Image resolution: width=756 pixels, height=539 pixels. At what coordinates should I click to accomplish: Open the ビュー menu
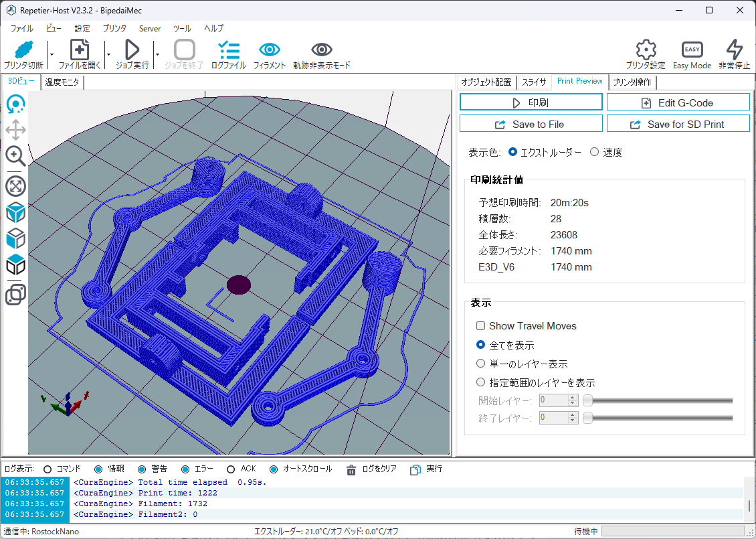[54, 29]
